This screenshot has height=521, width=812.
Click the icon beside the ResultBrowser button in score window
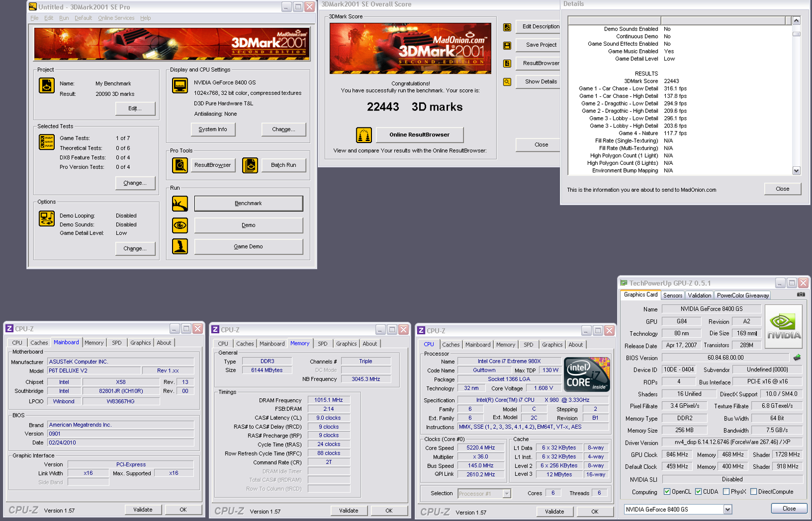point(507,63)
